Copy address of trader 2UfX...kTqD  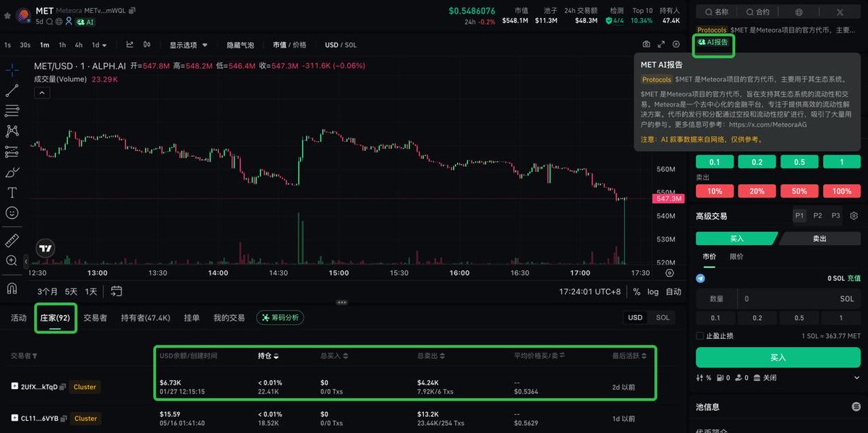[63, 387]
